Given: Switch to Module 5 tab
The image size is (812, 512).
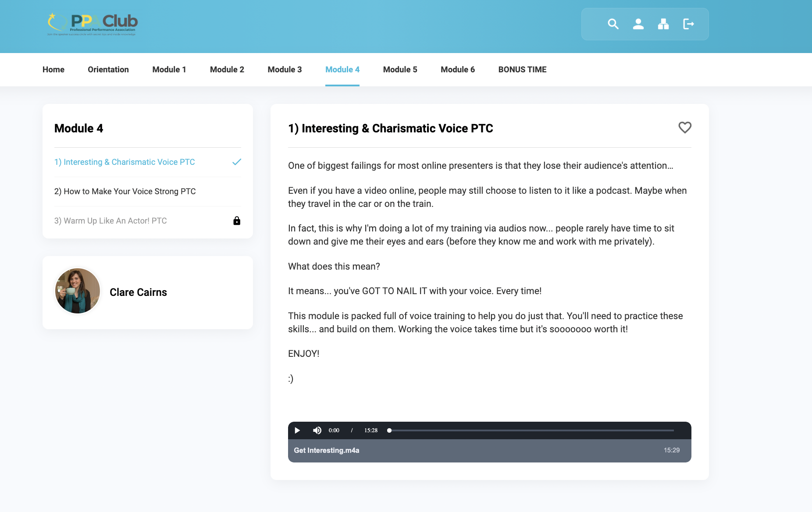Looking at the screenshot, I should click(400, 70).
